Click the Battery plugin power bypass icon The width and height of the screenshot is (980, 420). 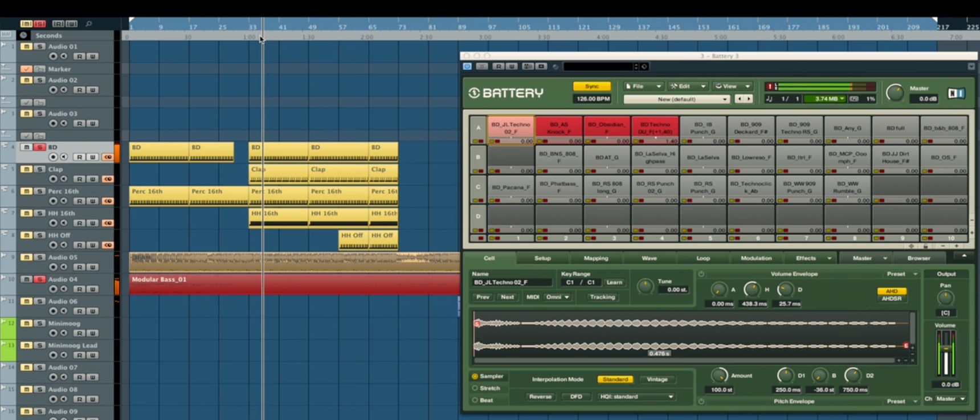pyautogui.click(x=467, y=67)
